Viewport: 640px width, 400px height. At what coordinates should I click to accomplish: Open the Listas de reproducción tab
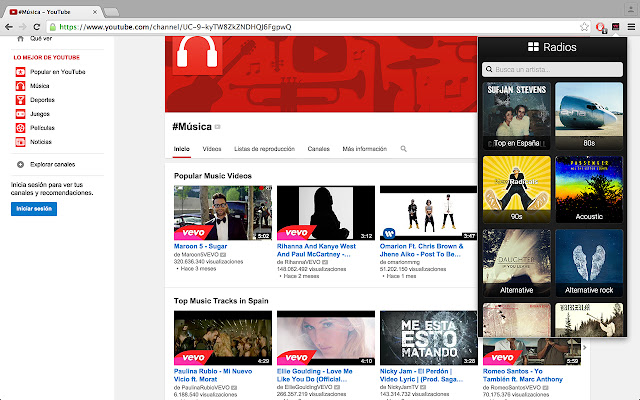click(264, 149)
